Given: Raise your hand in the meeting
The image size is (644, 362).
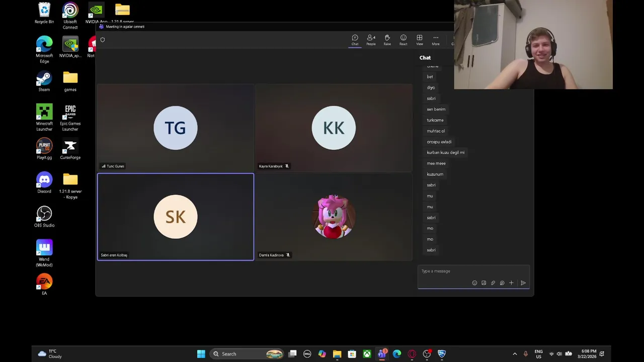Looking at the screenshot, I should [387, 40].
